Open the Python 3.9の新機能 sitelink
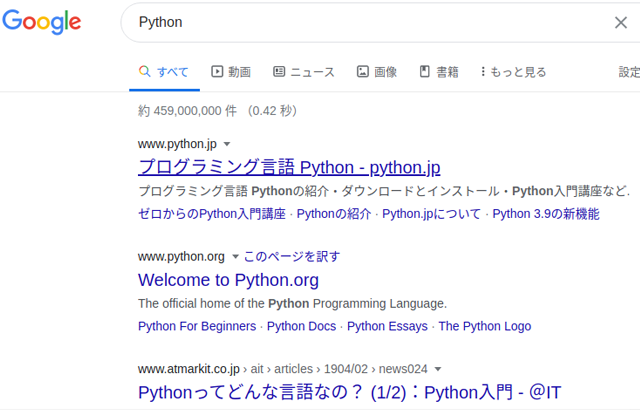This screenshot has height=410, width=640. [x=546, y=214]
